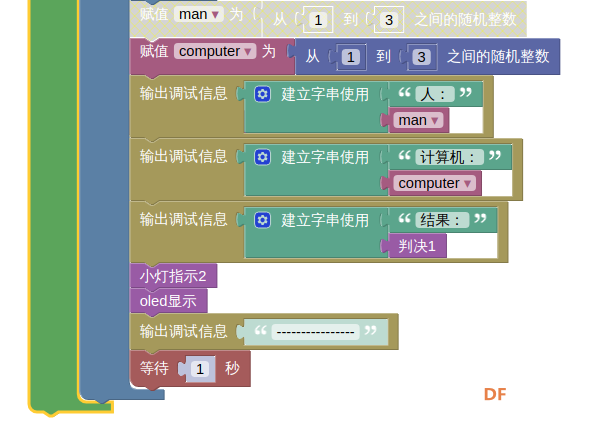Select the '等待 1 秒' wait block
This screenshot has width=592, height=424.
tap(190, 369)
